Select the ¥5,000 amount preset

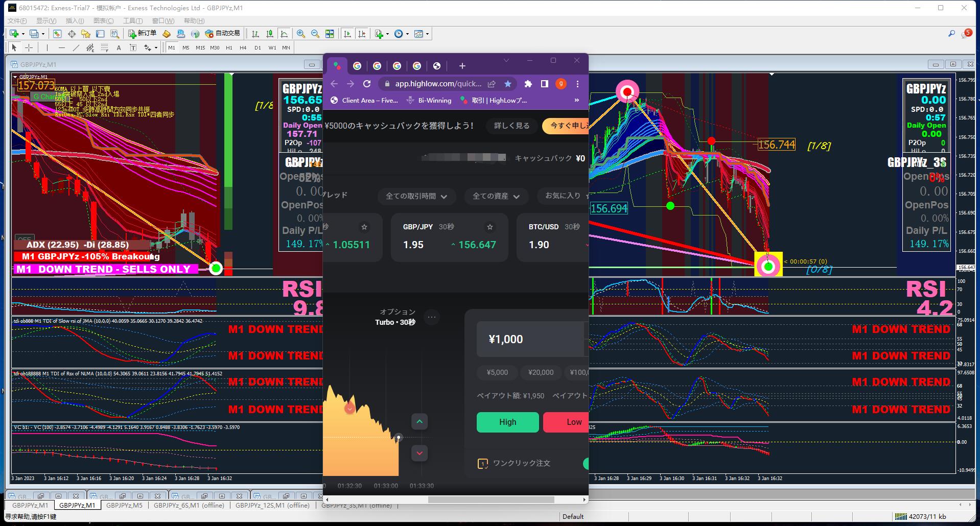[x=498, y=373]
